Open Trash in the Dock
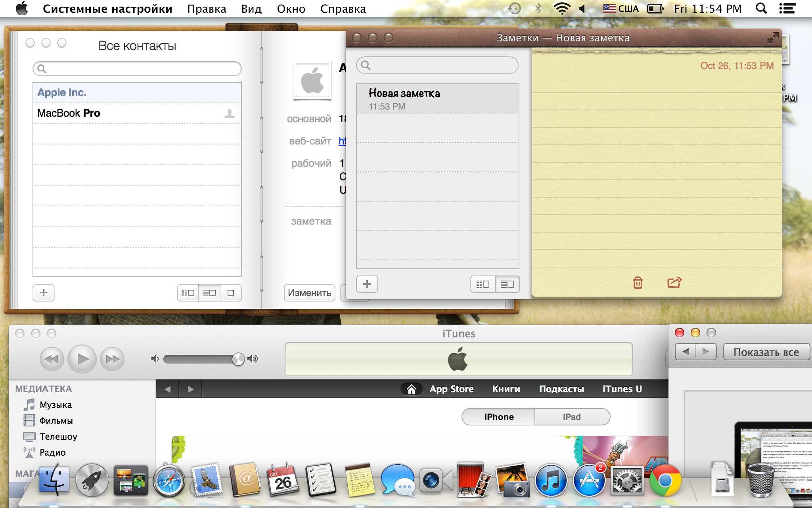Screen dimensions: 812x508 coord(760,480)
